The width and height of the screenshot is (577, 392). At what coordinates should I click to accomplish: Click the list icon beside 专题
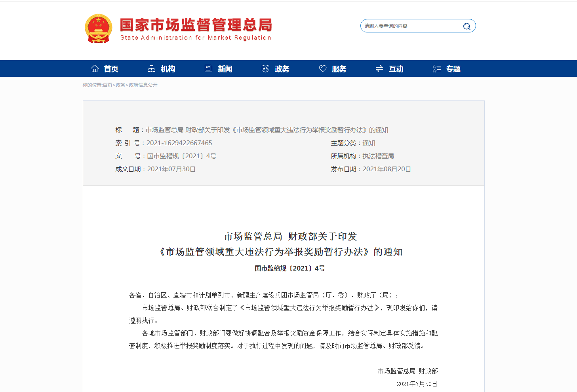click(x=437, y=68)
